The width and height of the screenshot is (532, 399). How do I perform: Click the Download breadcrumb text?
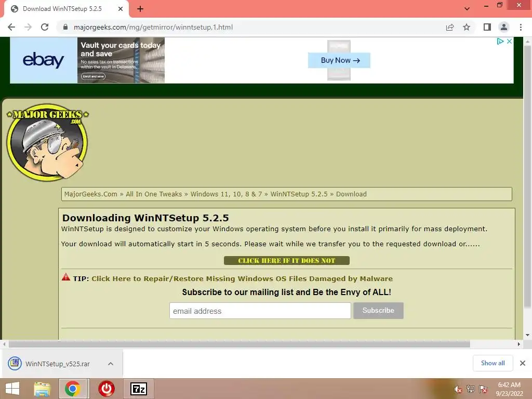[x=351, y=194]
